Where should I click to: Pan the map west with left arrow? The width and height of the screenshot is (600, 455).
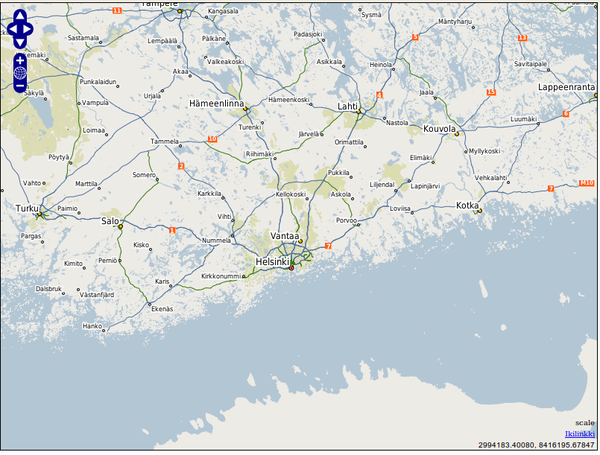coord(11,29)
